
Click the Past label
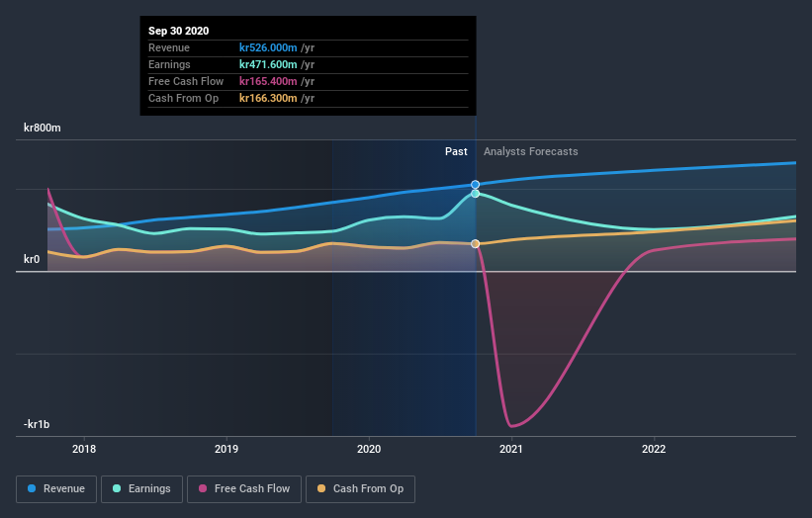tap(456, 151)
